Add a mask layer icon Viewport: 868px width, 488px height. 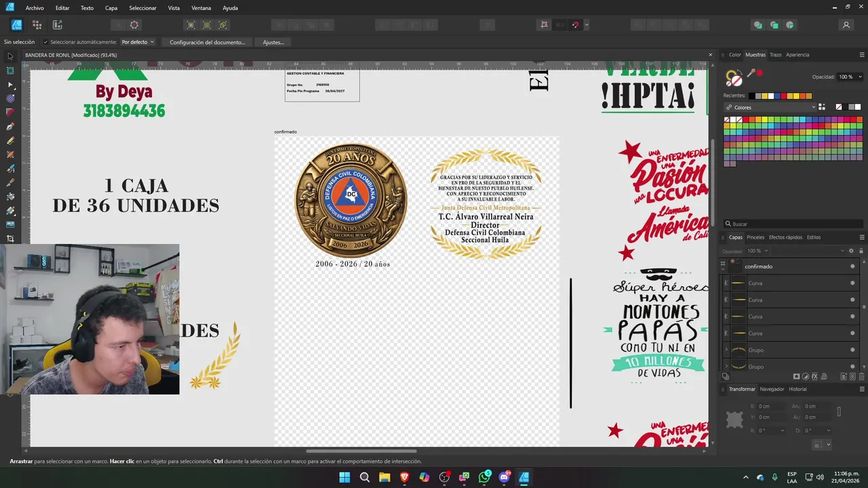click(796, 377)
